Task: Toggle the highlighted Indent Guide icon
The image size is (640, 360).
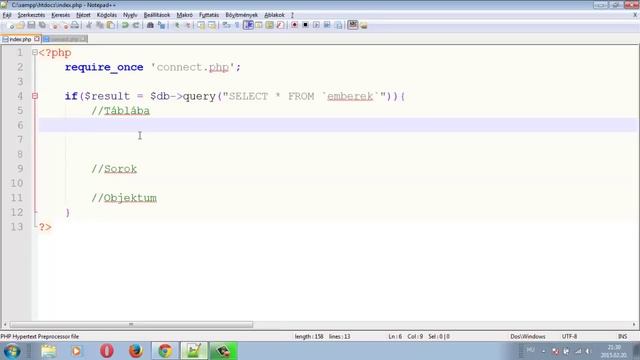Action: (248, 25)
